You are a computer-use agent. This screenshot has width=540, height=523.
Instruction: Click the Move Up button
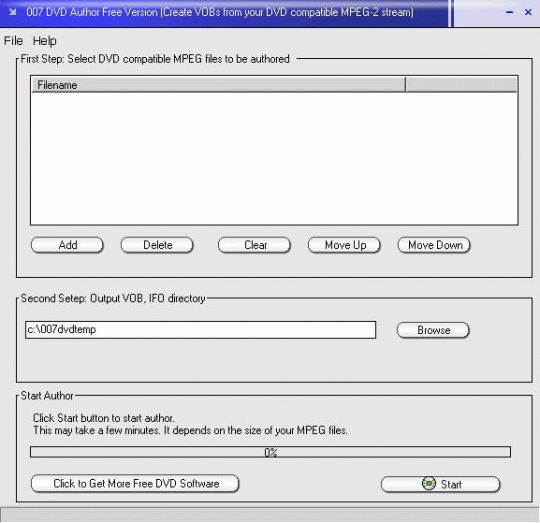[344, 245]
